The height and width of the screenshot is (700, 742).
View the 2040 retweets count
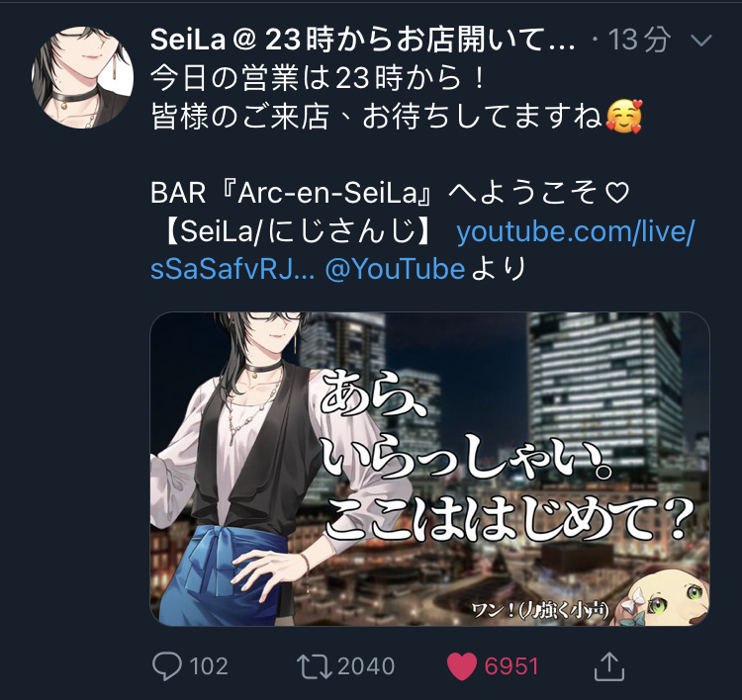pyautogui.click(x=366, y=666)
